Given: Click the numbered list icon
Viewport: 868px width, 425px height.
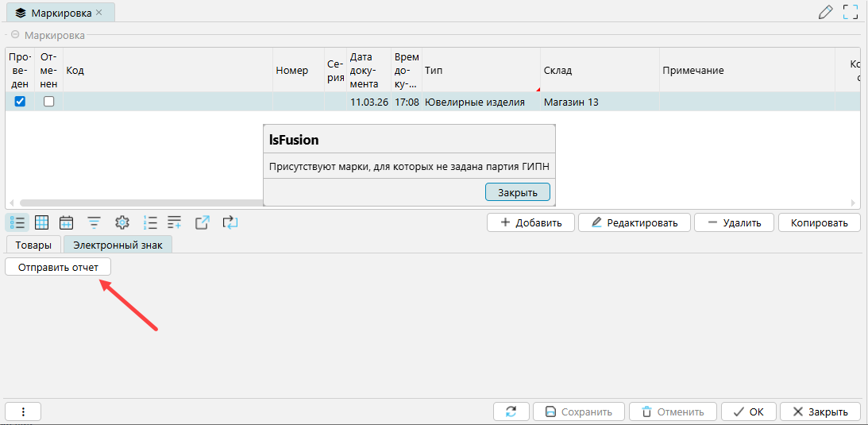Looking at the screenshot, I should pyautogui.click(x=150, y=222).
